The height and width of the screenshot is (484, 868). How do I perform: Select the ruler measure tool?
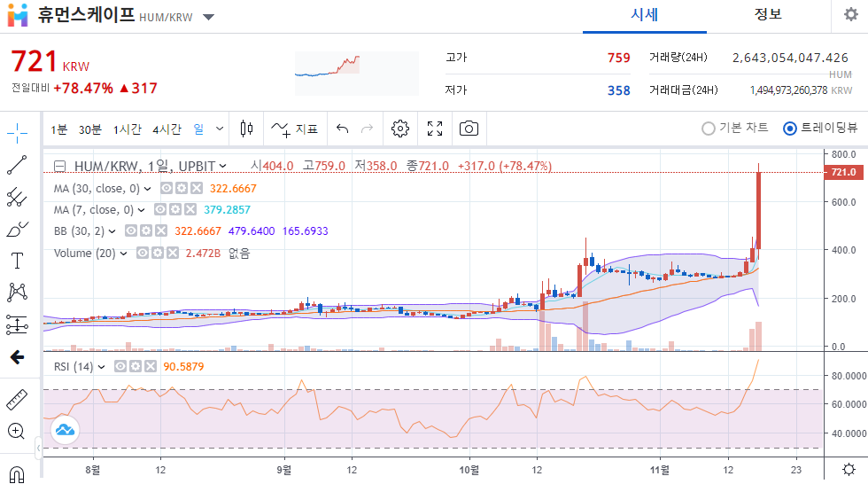[17, 399]
